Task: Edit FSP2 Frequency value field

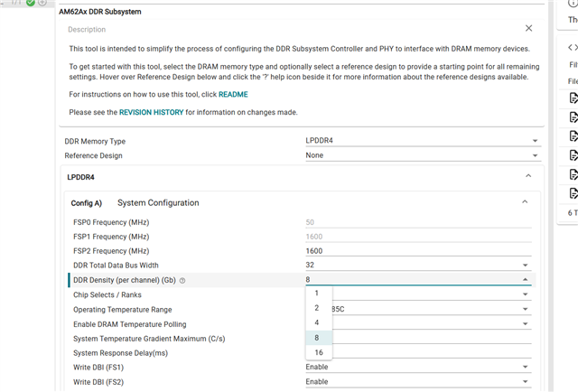Action: tap(418, 251)
